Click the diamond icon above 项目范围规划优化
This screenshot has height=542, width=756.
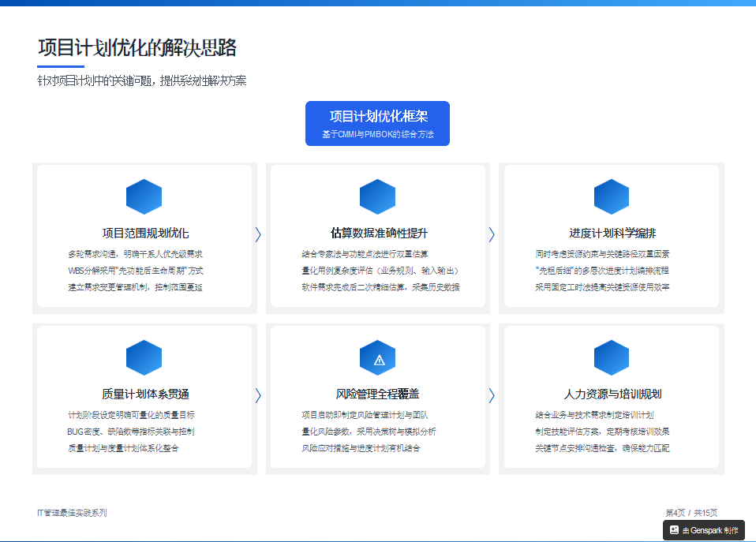point(144,196)
